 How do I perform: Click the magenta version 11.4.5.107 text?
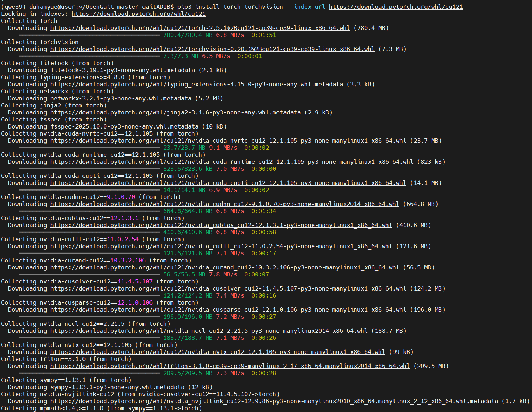[135, 281]
